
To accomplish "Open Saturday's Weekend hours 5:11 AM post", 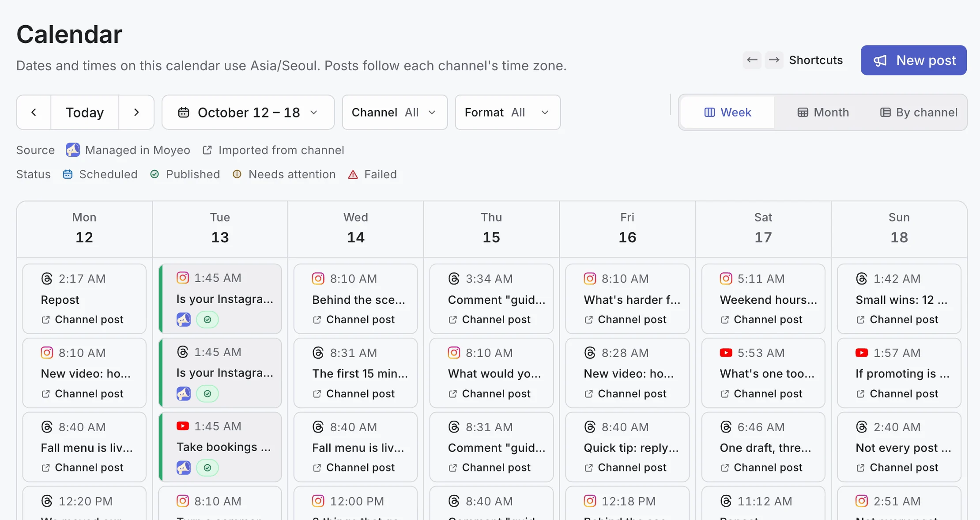I will pyautogui.click(x=763, y=299).
